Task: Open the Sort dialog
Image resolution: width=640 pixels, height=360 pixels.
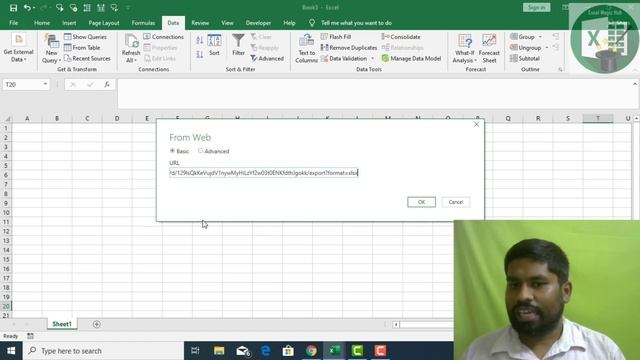Action: pyautogui.click(x=214, y=46)
